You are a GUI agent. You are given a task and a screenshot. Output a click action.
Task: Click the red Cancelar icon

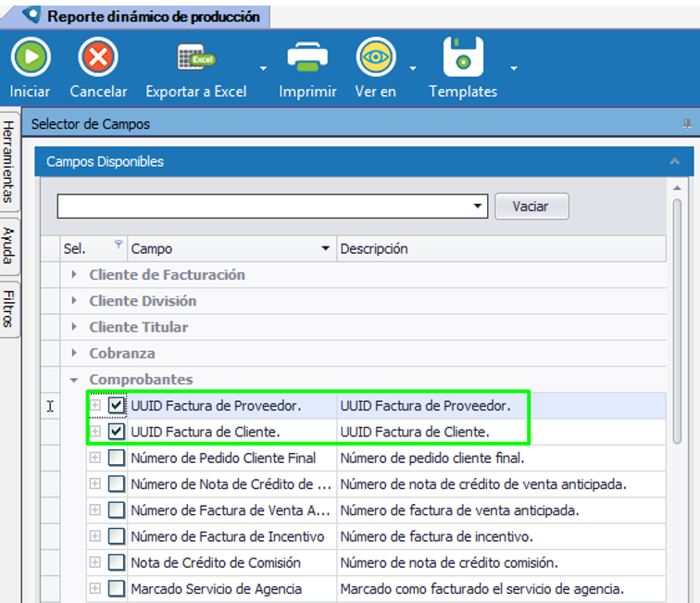(98, 57)
